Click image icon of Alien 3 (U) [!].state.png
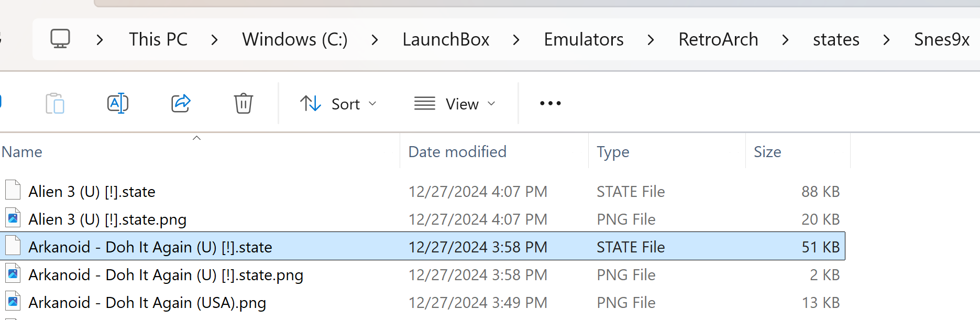980x320 pixels. click(x=13, y=218)
